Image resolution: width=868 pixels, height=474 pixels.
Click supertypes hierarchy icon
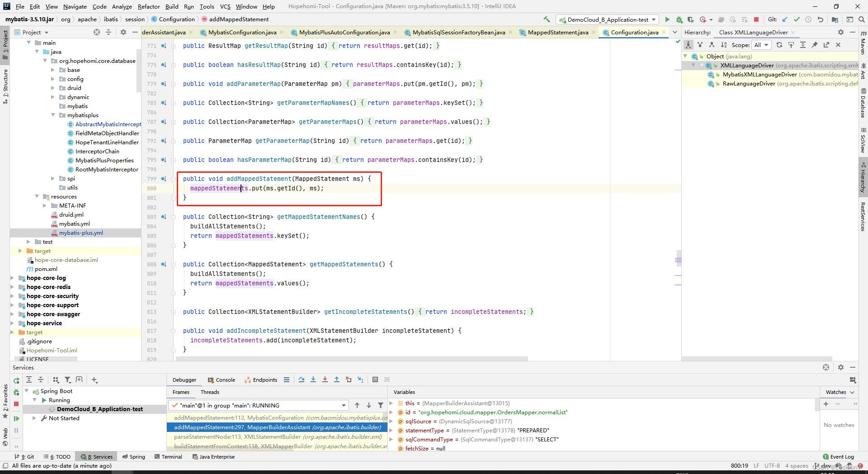[700, 45]
